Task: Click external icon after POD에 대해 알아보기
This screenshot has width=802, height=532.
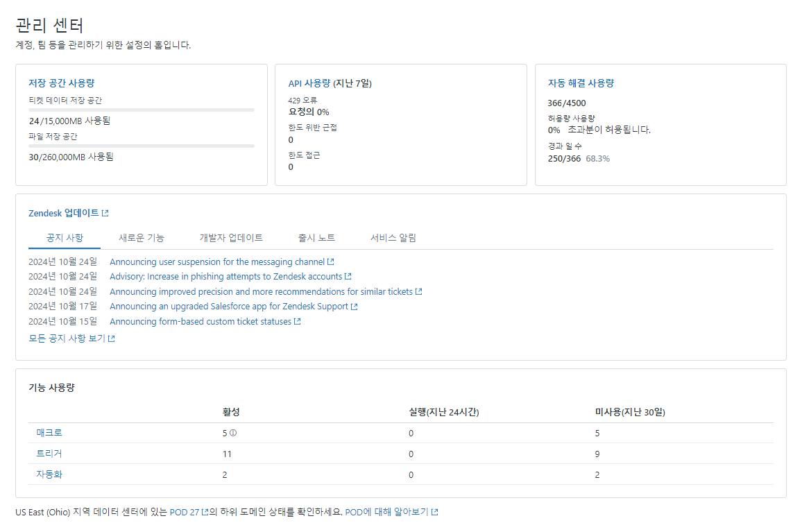Action: click(435, 512)
